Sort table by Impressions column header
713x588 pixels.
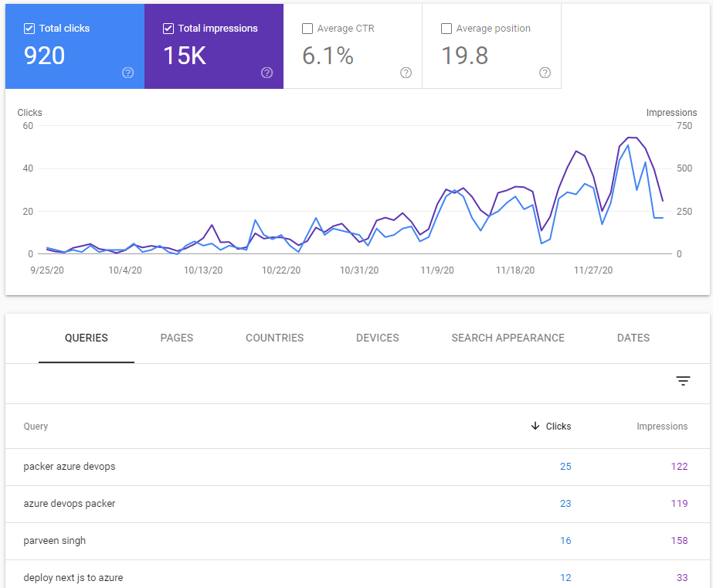(662, 426)
